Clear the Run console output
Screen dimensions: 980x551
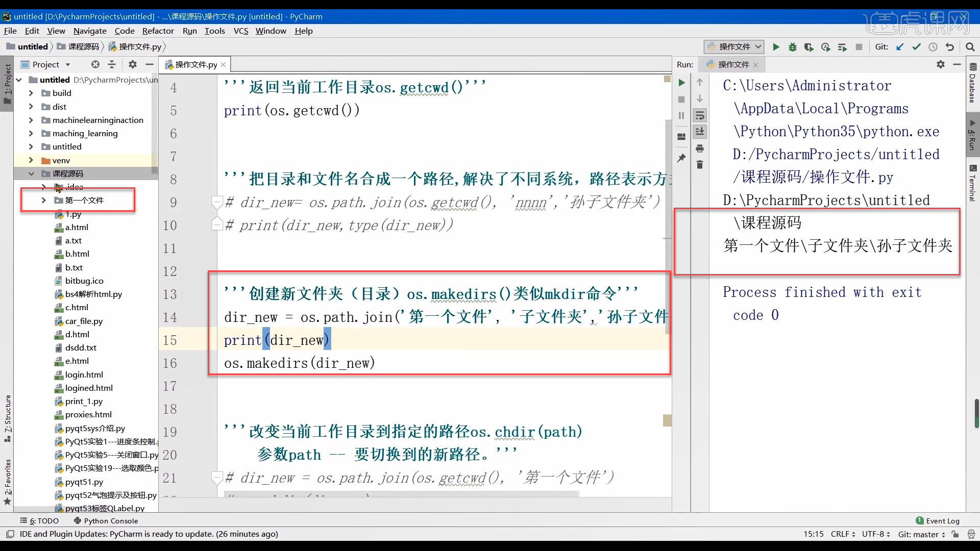click(x=700, y=165)
